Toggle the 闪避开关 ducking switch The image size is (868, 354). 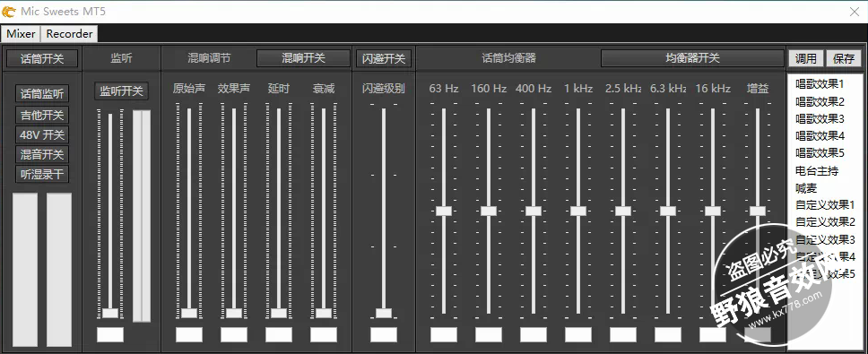384,58
